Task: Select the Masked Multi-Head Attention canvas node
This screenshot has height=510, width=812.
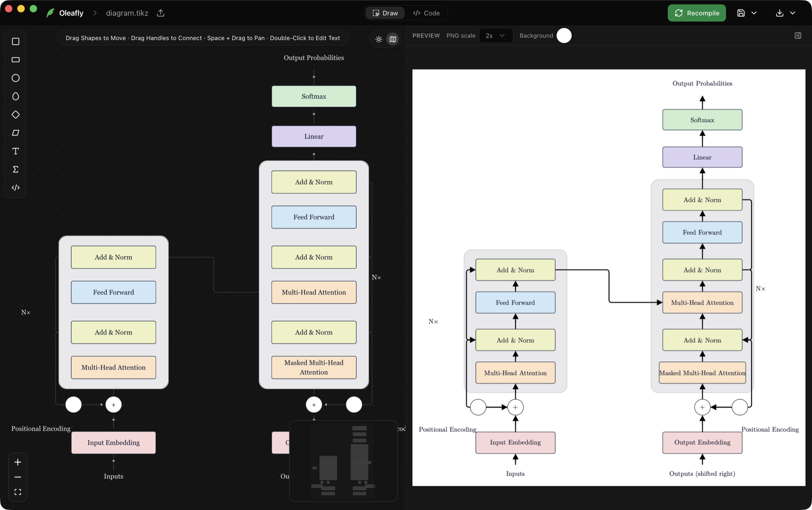Action: (314, 367)
